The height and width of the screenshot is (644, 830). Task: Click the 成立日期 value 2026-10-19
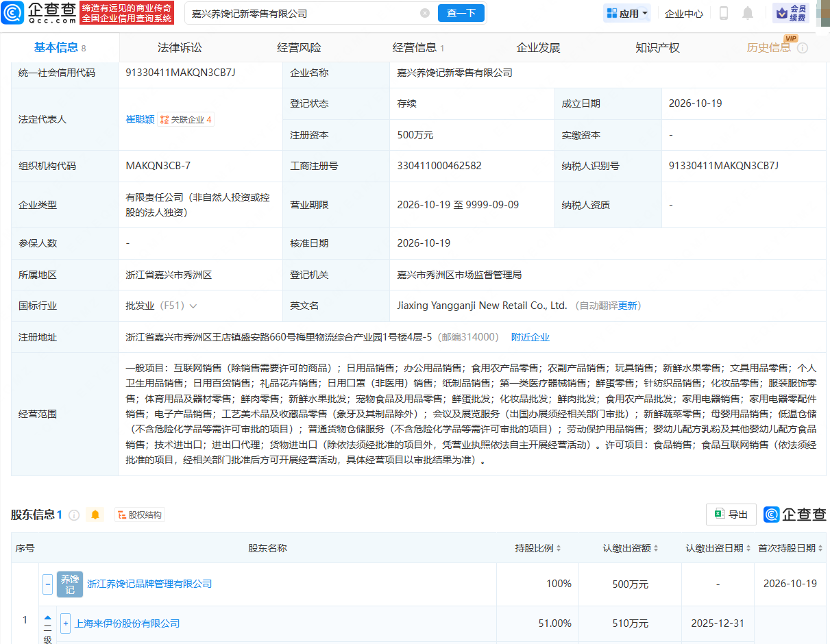pos(696,103)
